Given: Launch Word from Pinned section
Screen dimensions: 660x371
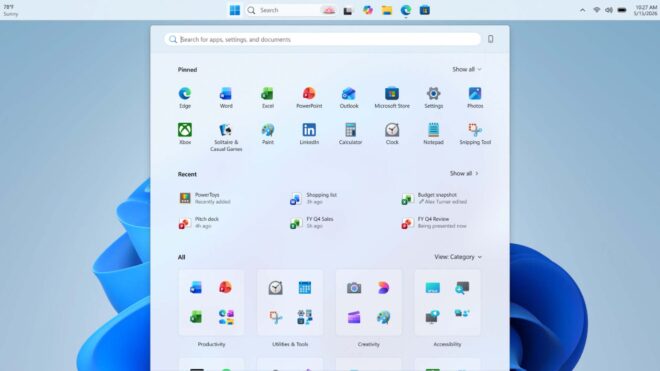Looking at the screenshot, I should point(226,98).
